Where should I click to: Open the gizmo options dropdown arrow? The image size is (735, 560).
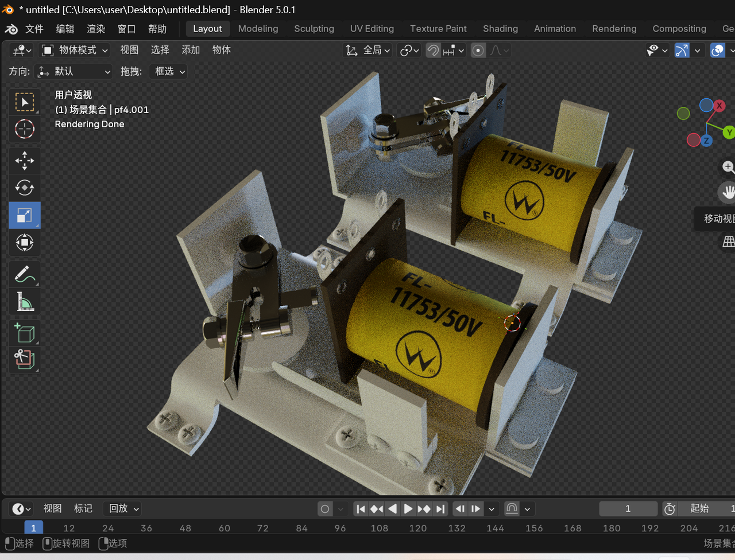697,50
